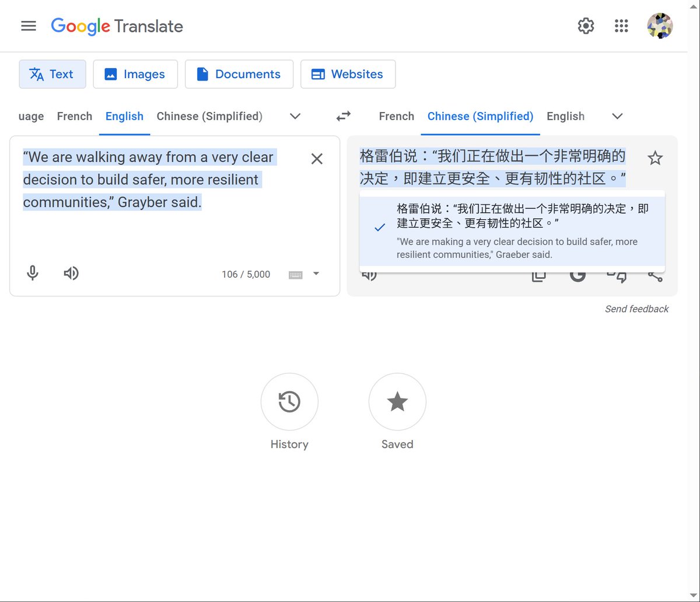Open the main hamburger menu
This screenshot has width=700, height=602.
click(29, 26)
